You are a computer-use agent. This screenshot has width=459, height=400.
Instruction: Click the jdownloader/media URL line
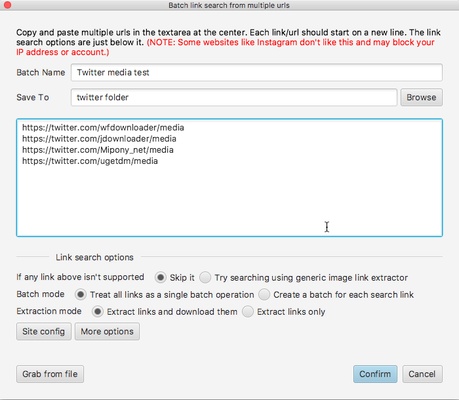pos(99,139)
